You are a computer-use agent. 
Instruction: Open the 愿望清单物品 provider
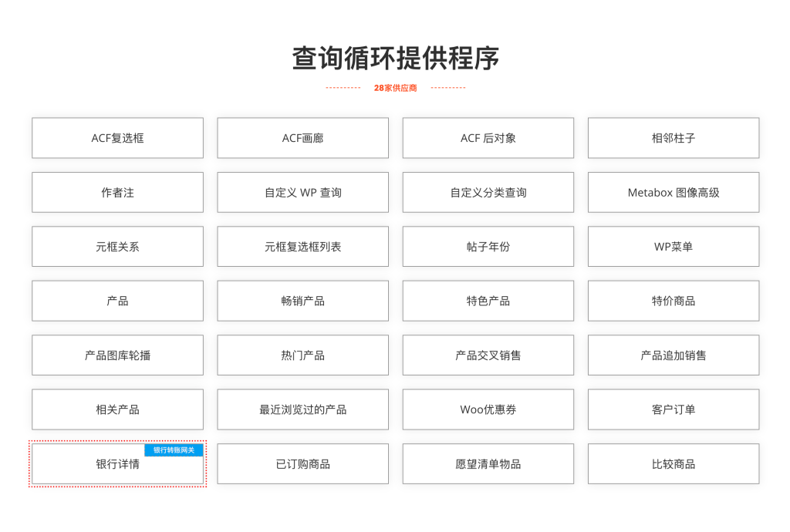click(488, 464)
